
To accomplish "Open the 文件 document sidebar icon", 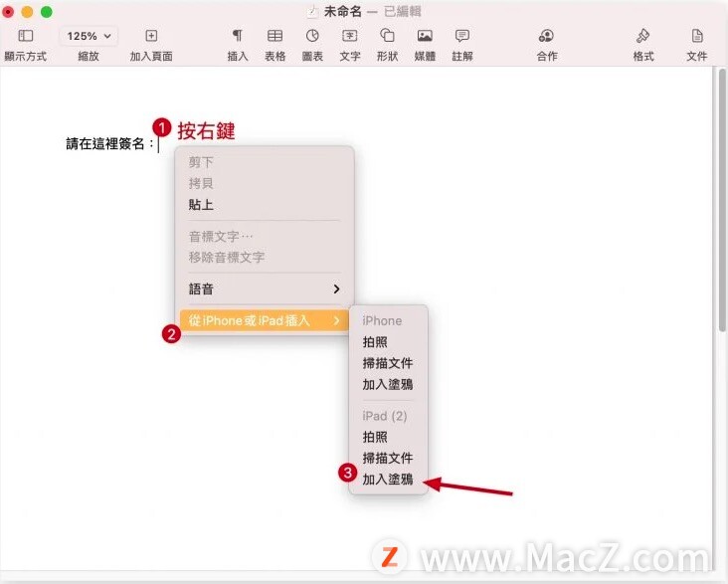I will coord(697,36).
